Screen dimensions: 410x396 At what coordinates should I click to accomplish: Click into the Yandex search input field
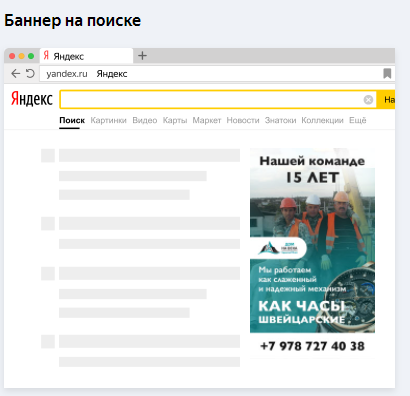pyautogui.click(x=212, y=100)
